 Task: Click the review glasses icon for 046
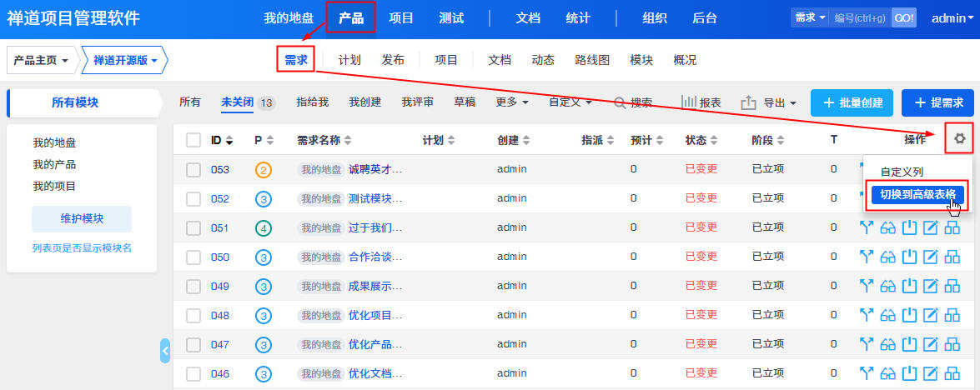pyautogui.click(x=887, y=373)
